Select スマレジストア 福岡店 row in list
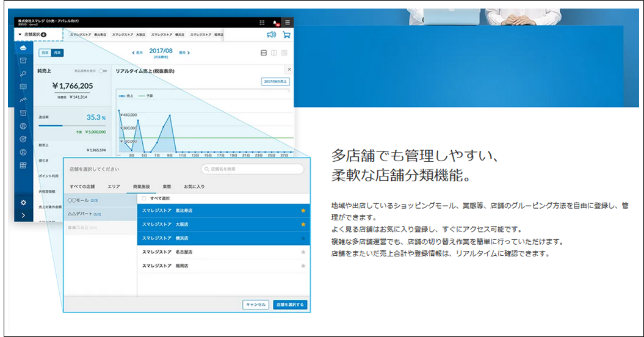 [223, 266]
